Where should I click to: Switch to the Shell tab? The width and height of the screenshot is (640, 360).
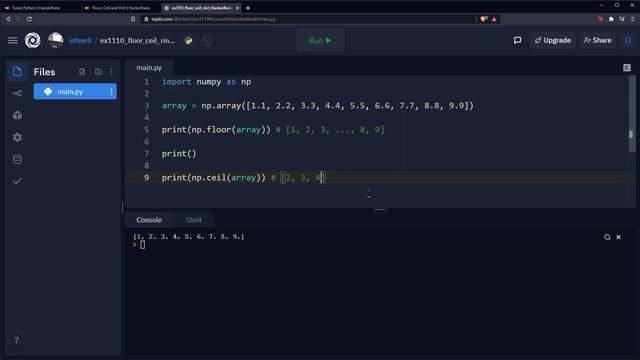[193, 220]
